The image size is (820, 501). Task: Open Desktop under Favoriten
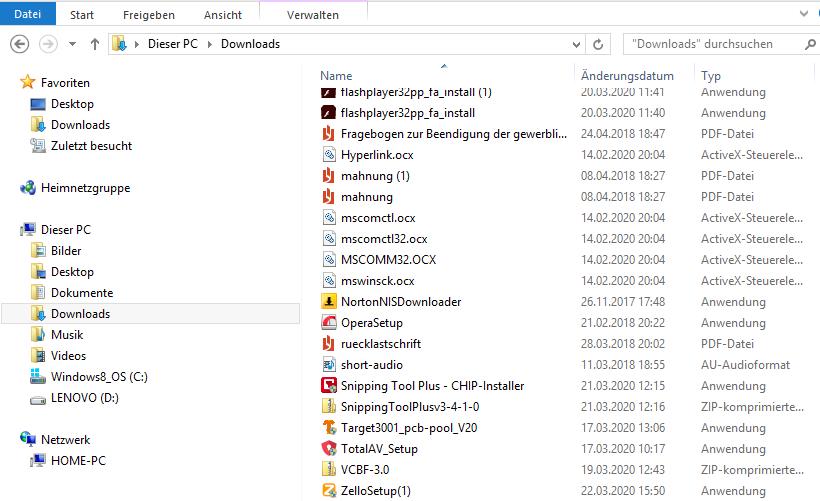click(x=72, y=104)
